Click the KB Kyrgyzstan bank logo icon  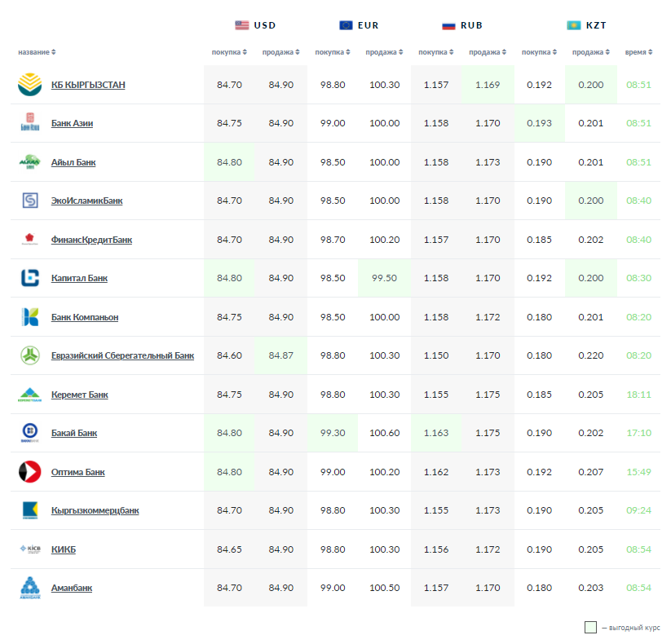pyautogui.click(x=29, y=85)
